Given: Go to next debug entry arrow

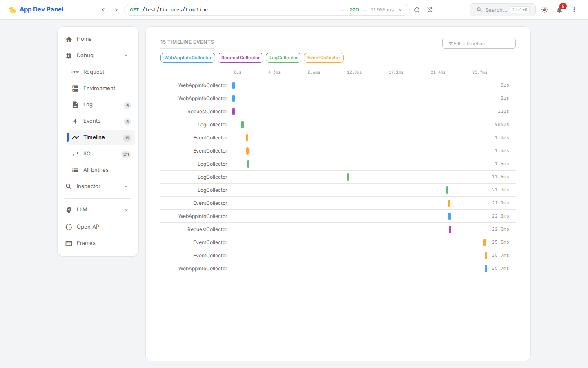Looking at the screenshot, I should click(116, 10).
